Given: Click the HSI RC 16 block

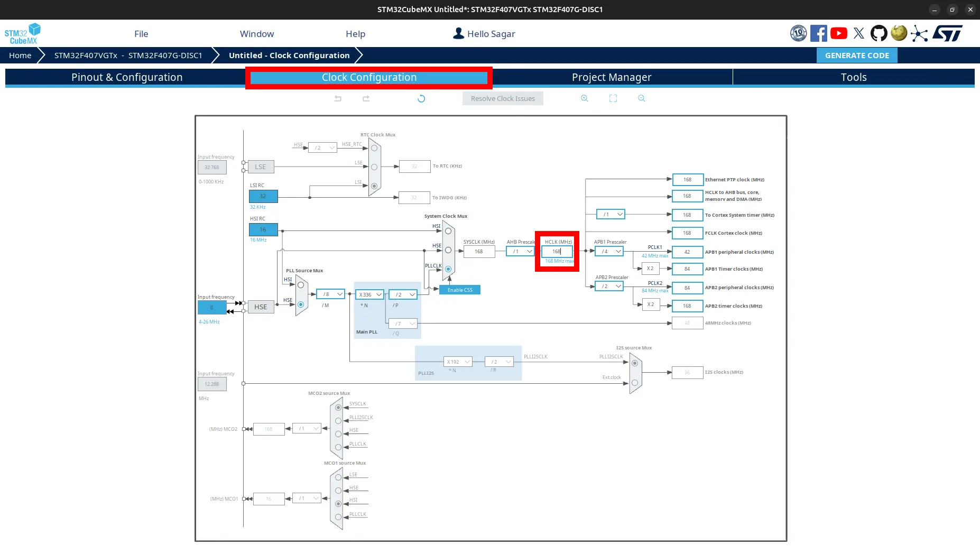Looking at the screenshot, I should pyautogui.click(x=263, y=229).
